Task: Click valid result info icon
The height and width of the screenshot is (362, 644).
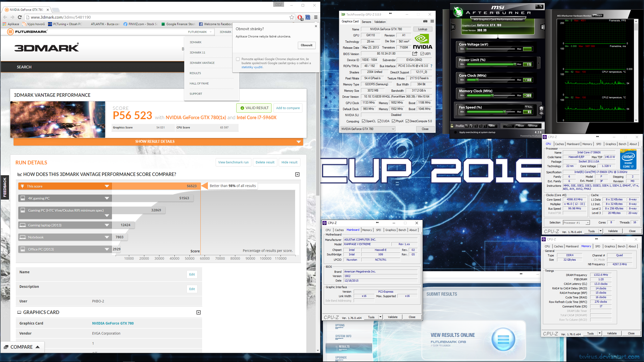Action: pyautogui.click(x=242, y=108)
